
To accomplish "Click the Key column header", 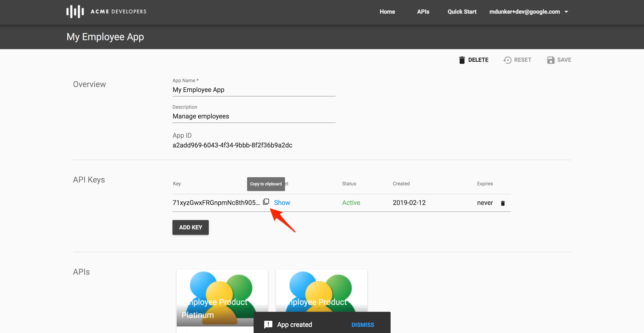I will pos(177,184).
